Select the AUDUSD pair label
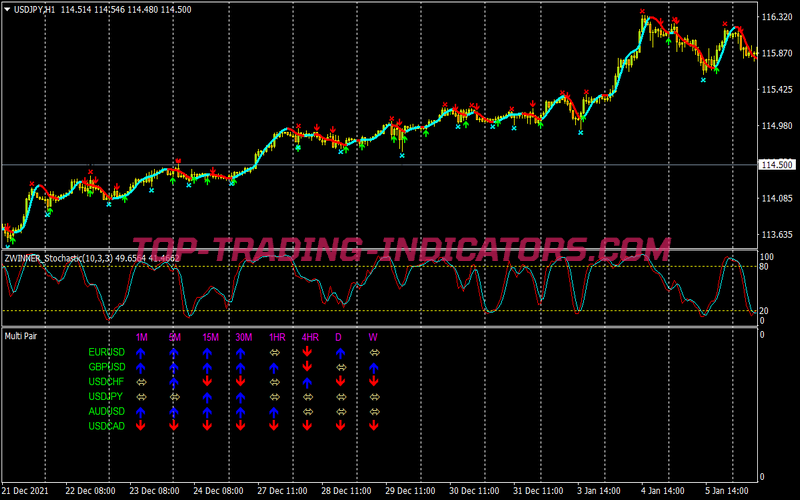 click(107, 411)
